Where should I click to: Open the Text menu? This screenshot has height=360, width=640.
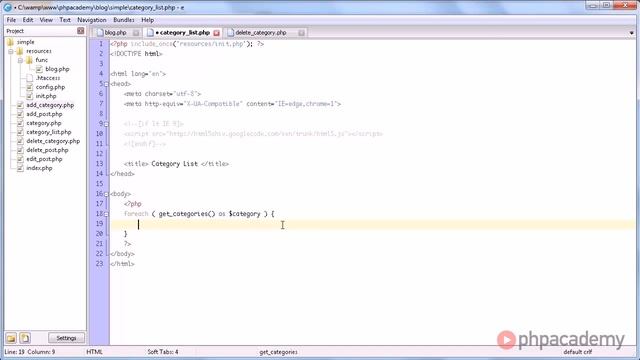[x=65, y=20]
